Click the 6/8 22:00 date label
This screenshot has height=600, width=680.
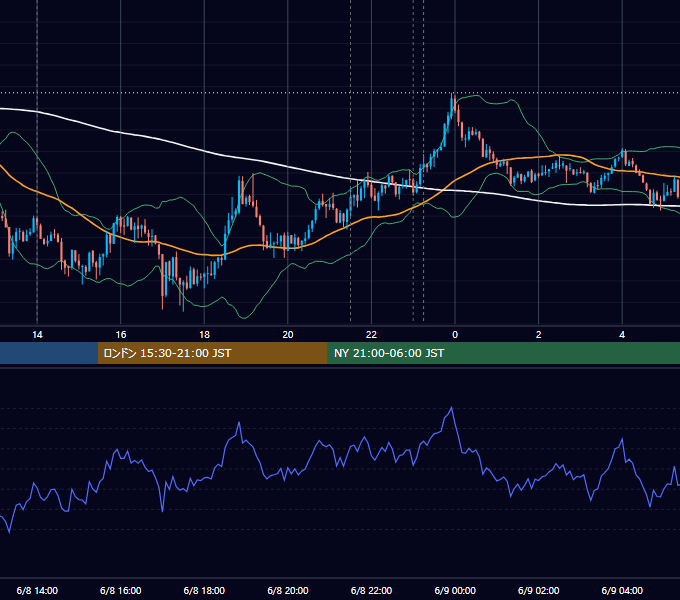point(371,590)
